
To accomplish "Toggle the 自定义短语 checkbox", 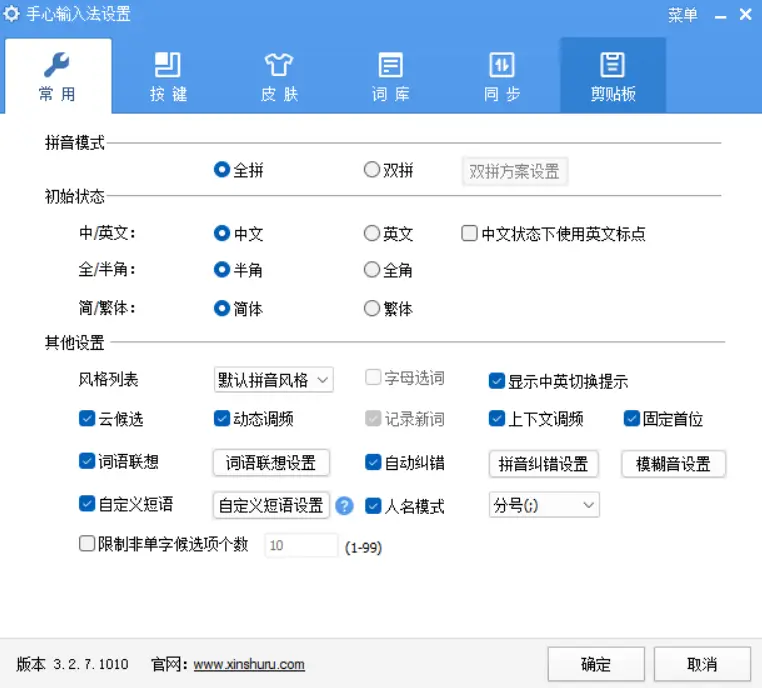I will pyautogui.click(x=126, y=504).
